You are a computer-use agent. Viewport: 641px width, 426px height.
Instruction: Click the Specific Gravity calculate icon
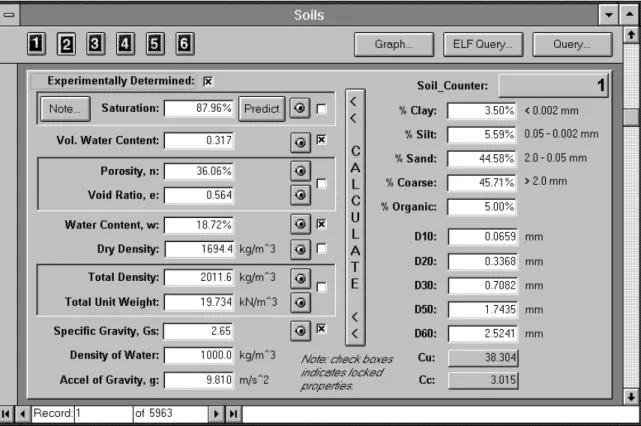click(300, 331)
